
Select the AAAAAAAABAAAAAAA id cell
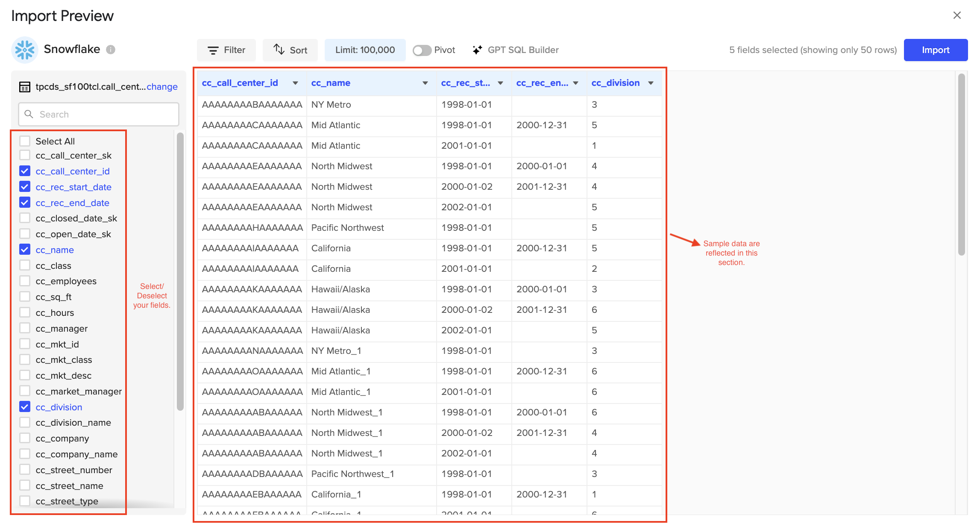[x=252, y=105]
